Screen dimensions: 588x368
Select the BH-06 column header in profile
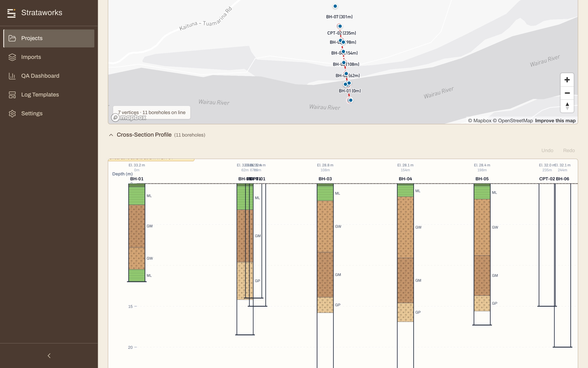(562, 179)
